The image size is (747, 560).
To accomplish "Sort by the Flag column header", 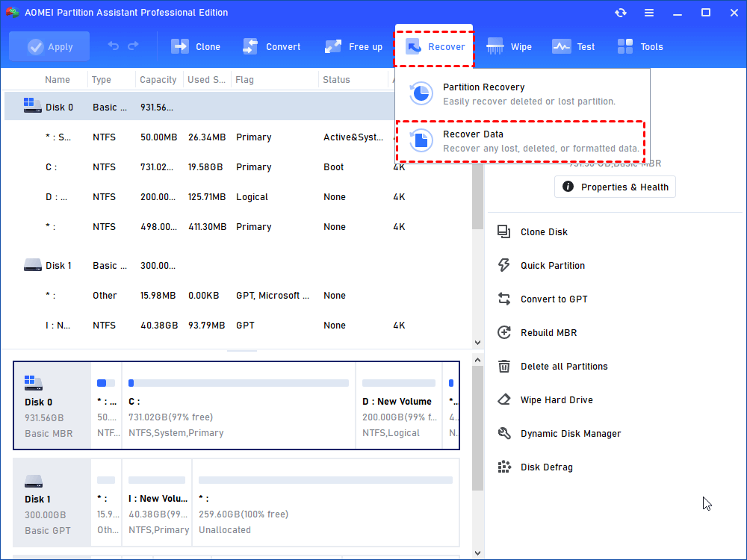I will [244, 80].
